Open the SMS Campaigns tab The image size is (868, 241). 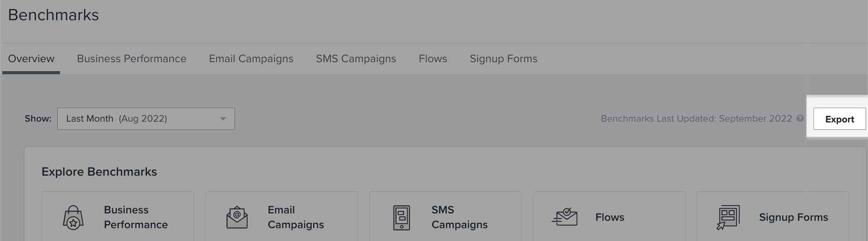click(x=356, y=59)
